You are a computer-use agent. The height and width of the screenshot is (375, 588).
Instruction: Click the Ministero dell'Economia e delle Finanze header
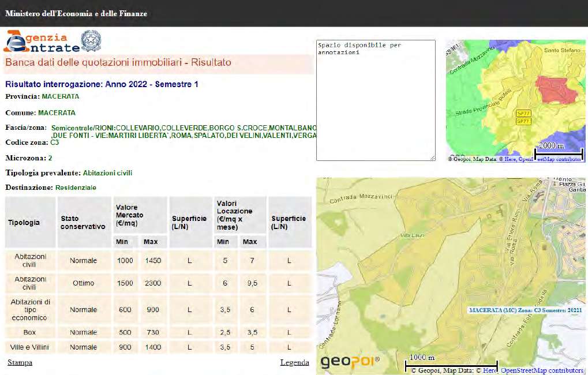tap(76, 13)
